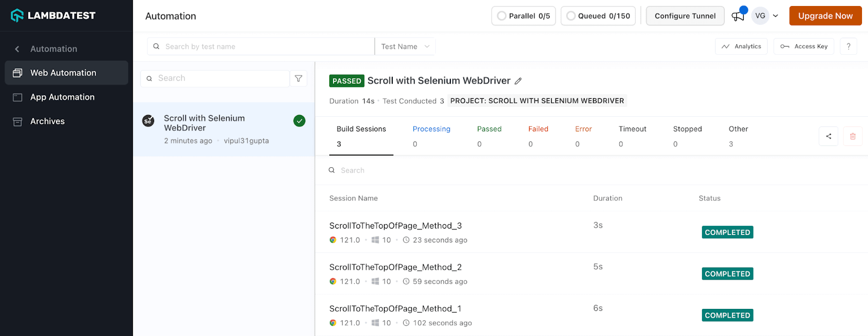Open the Test Name dropdown
Image resolution: width=868 pixels, height=336 pixels.
tap(405, 47)
